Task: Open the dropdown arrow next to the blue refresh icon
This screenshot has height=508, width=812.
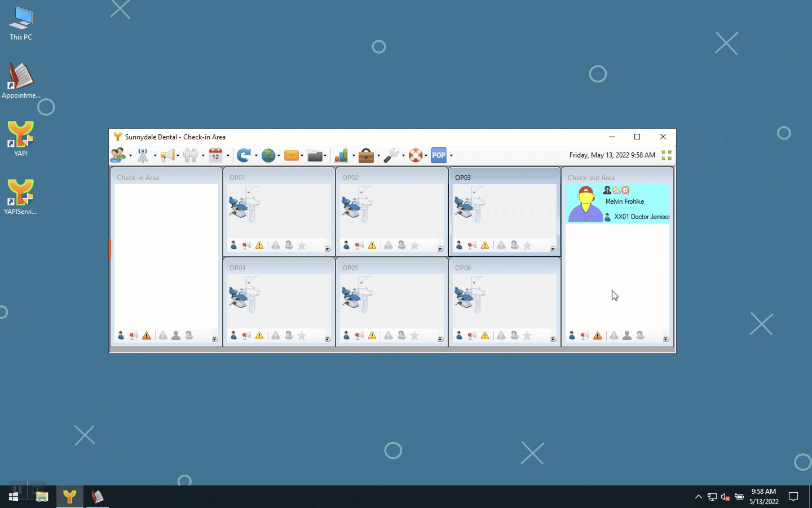Action: (256, 156)
